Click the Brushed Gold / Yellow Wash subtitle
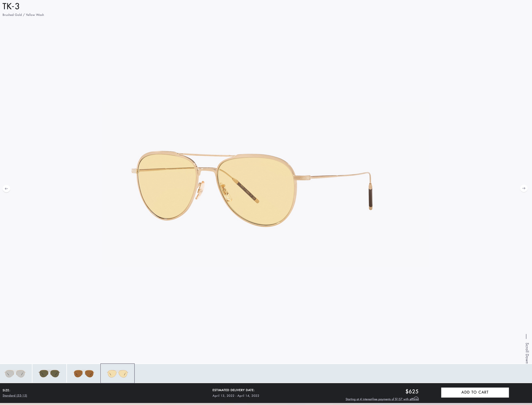The image size is (532, 405). [23, 15]
